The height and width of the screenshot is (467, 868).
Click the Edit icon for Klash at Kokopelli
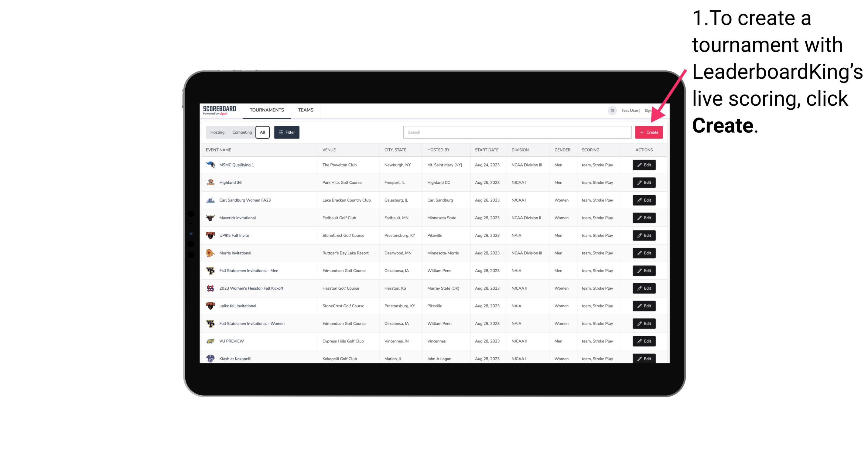(644, 359)
